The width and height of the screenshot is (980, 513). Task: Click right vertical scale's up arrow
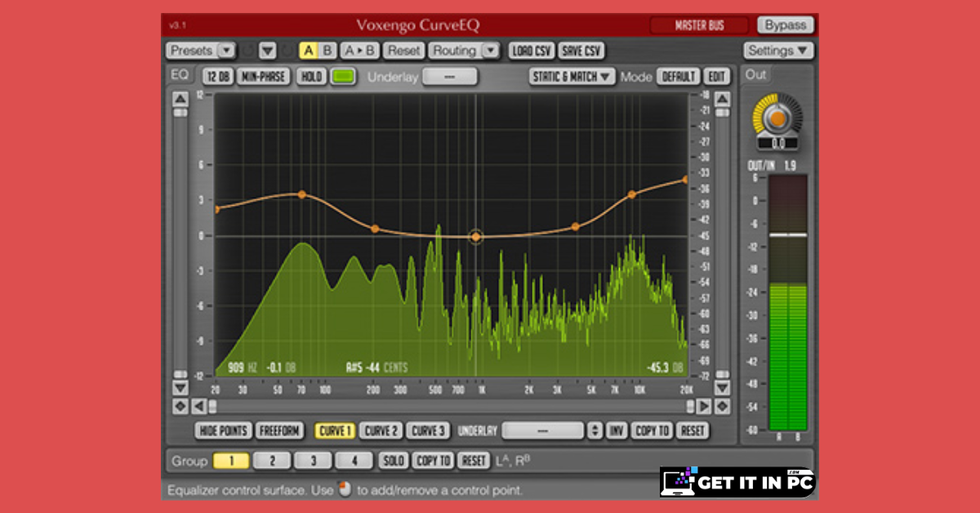(722, 99)
